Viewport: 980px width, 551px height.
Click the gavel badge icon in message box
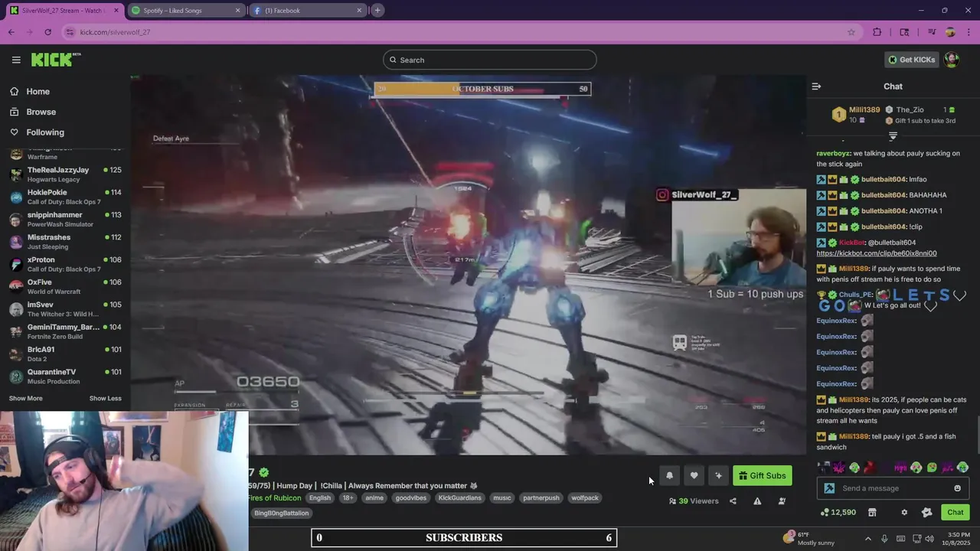click(x=829, y=488)
